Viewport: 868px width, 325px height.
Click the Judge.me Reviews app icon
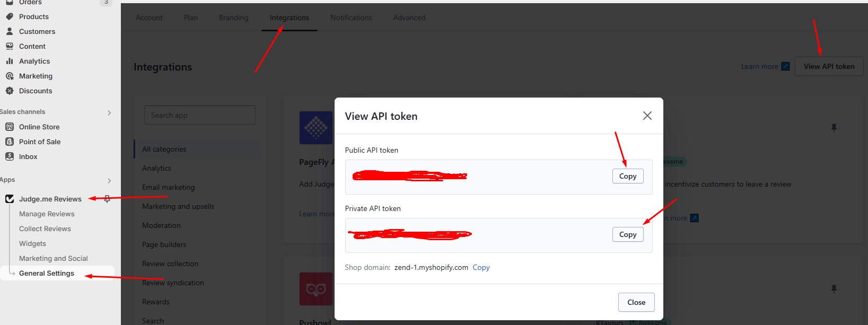[10, 199]
